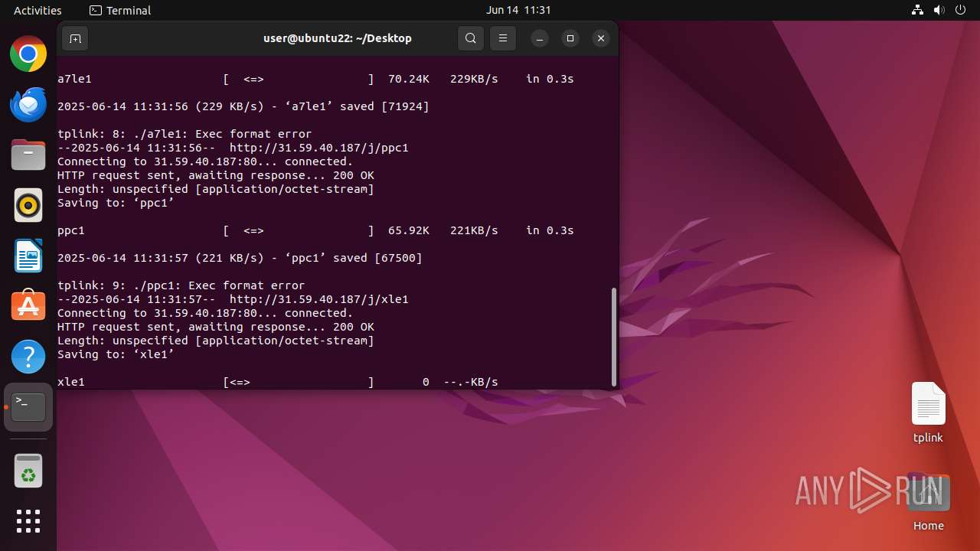Click the line 'tplink: 8: ./a7le1: Exec format error'
980x551 pixels.
point(185,134)
